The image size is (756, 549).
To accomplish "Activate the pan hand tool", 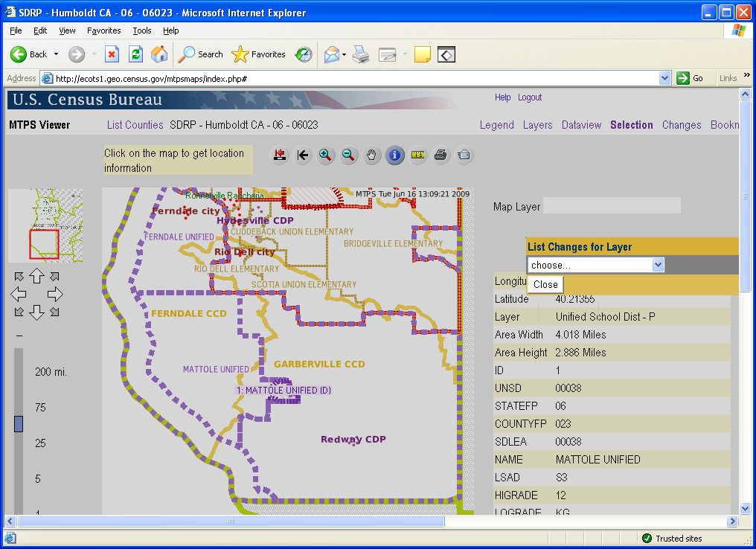I will [371, 155].
